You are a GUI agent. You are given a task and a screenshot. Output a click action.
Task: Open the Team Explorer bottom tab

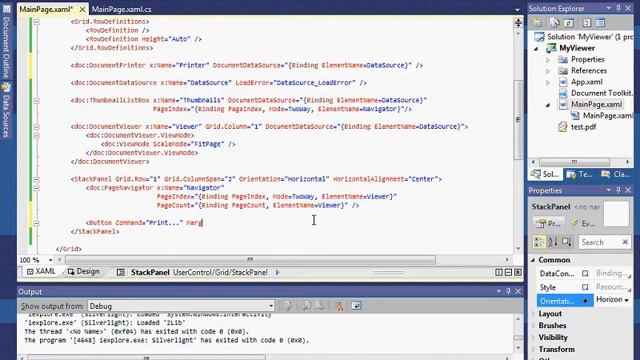point(579,174)
